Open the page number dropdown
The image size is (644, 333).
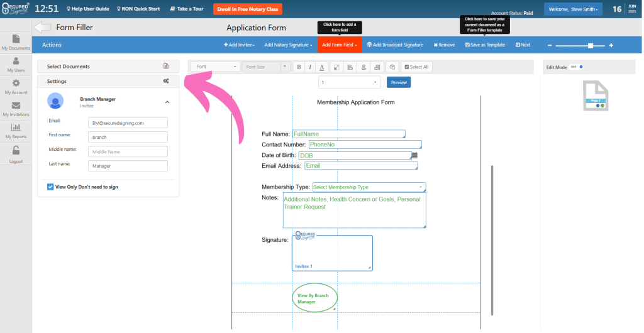349,82
